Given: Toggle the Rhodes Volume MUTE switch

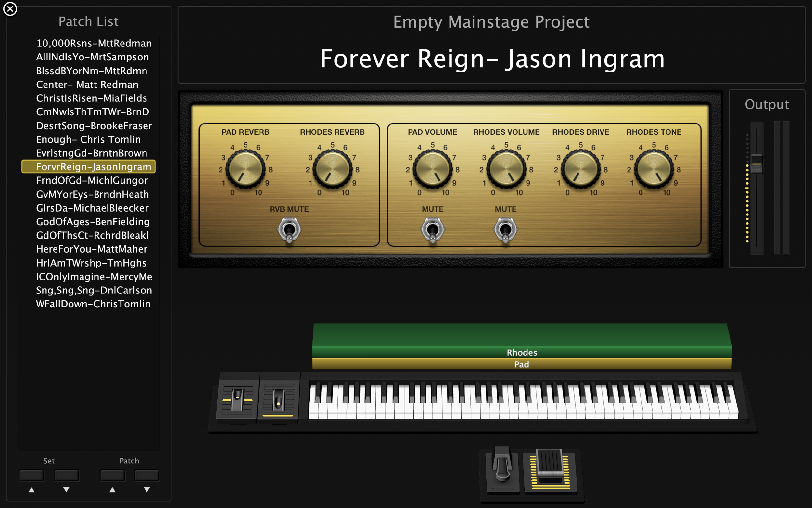Looking at the screenshot, I should click(505, 230).
